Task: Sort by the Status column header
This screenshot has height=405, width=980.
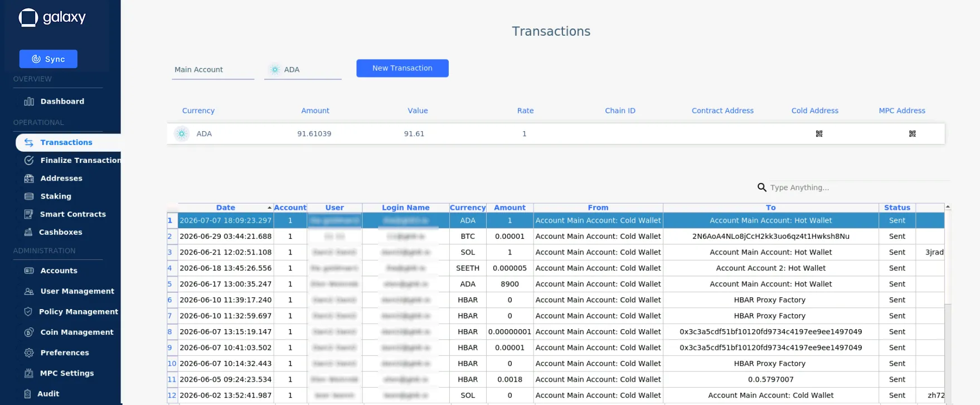Action: click(x=897, y=208)
